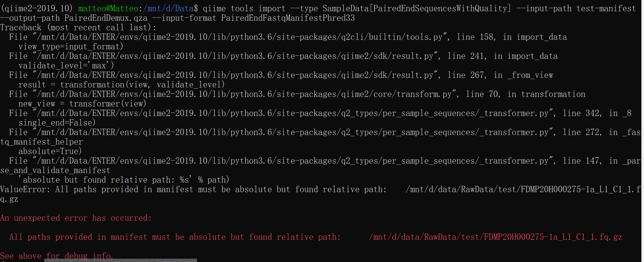
Task: Click the (qiime2-2019.10) environment label
Action: coord(37,8)
